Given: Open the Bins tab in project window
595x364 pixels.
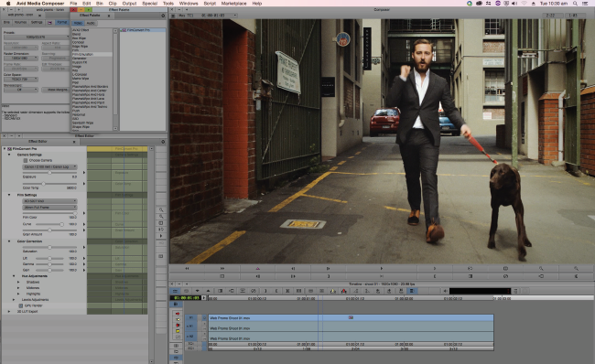Looking at the screenshot, I should pos(6,22).
